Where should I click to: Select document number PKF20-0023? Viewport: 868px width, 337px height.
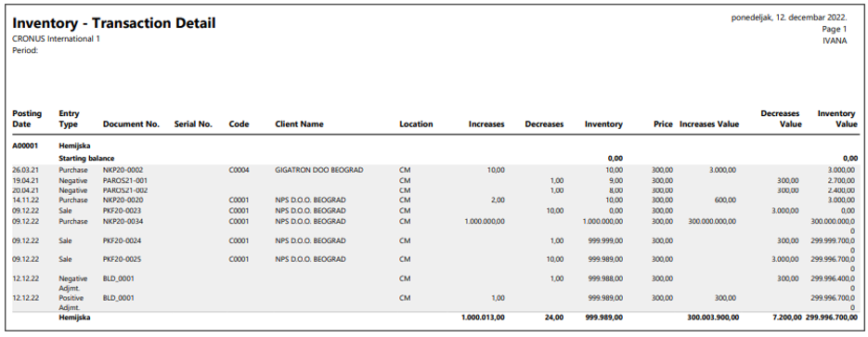click(x=123, y=211)
